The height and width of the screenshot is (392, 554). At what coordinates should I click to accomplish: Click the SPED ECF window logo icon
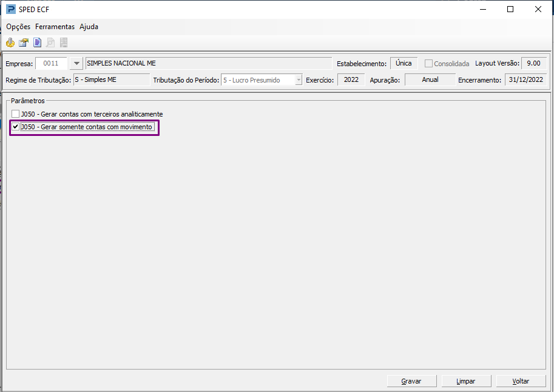[11, 9]
